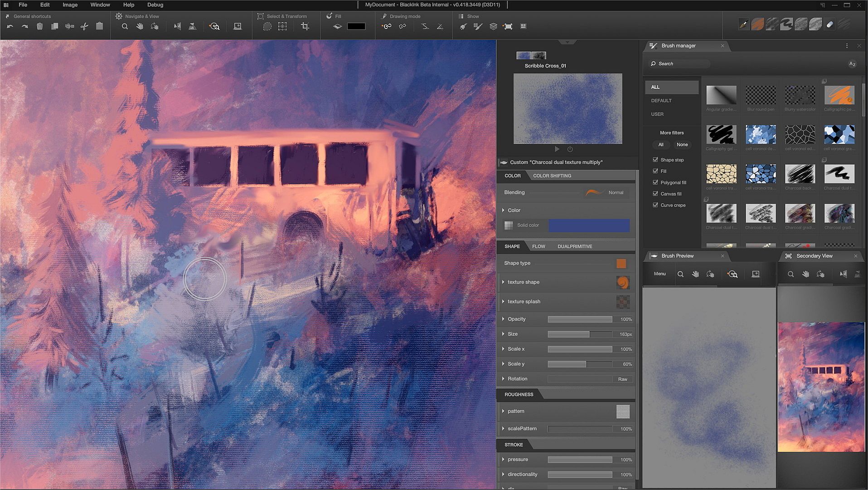Disable the Curve crepe filter checkbox
Viewport: 868px width, 490px height.
point(655,205)
